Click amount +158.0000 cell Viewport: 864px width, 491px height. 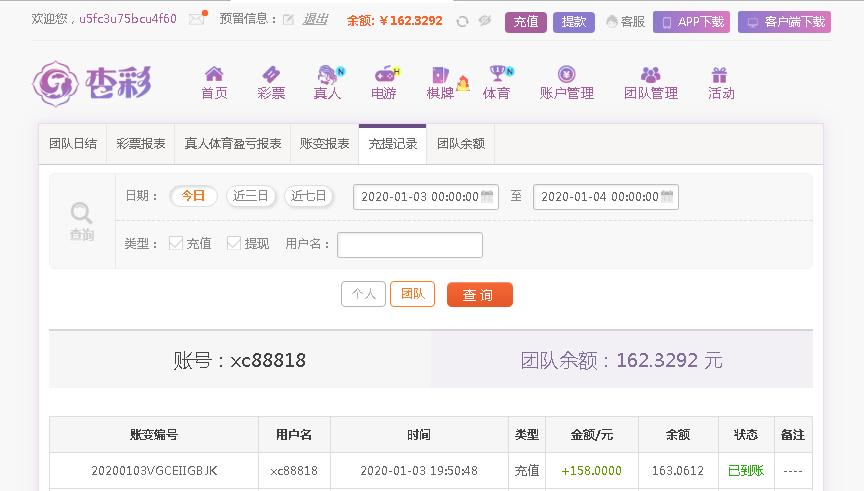click(591, 471)
